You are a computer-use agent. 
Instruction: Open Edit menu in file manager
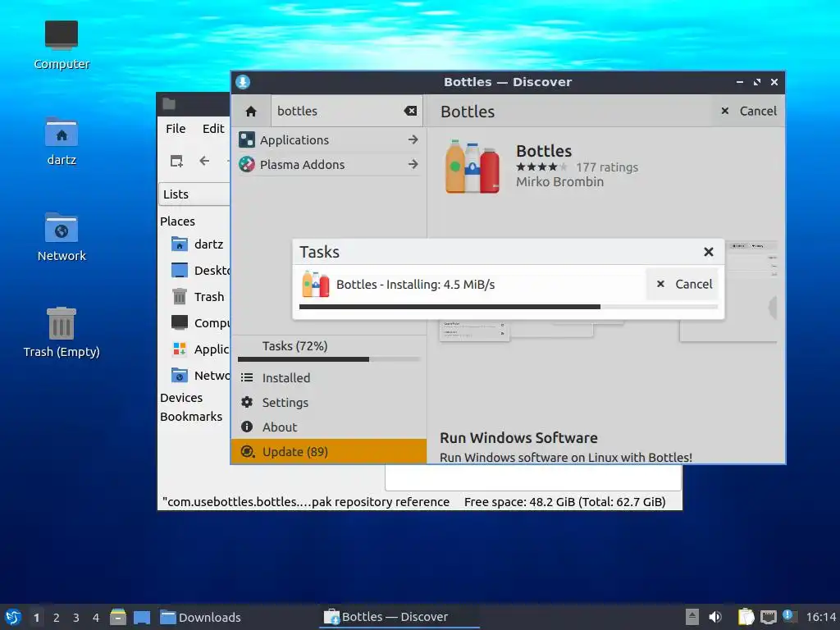tap(213, 129)
